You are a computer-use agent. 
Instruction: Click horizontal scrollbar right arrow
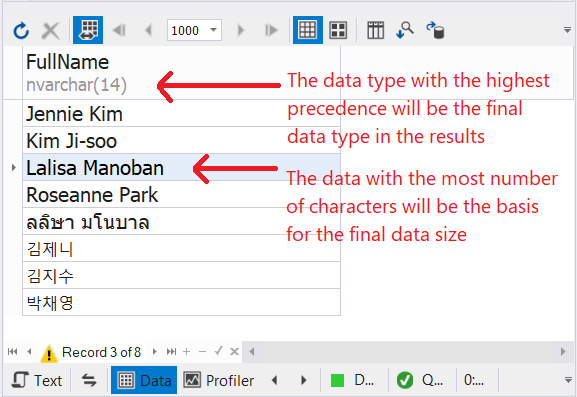click(563, 351)
